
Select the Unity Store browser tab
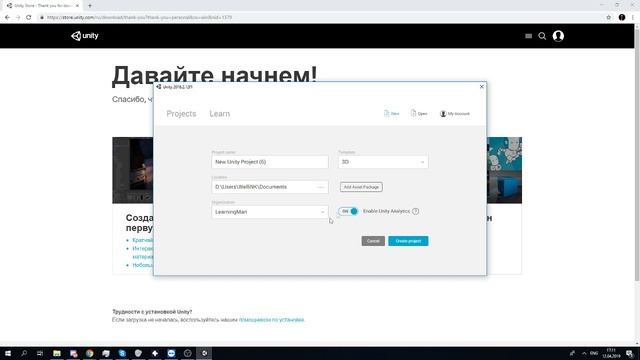42,6
